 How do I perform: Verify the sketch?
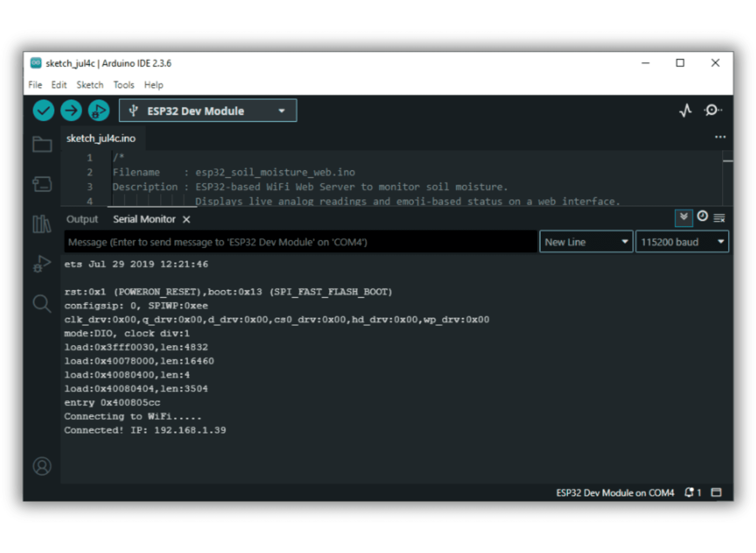[43, 110]
